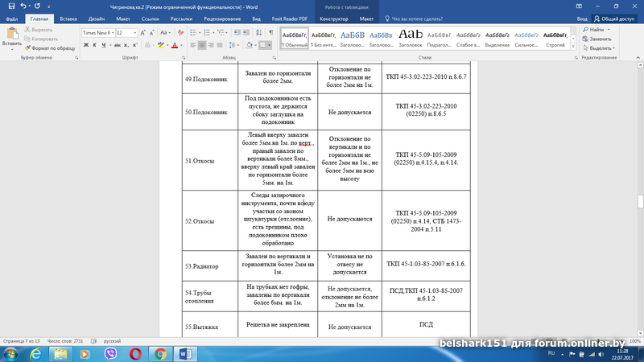The height and width of the screenshot is (362, 644).
Task: Decrease font size with the shrink font icon
Action: (151, 32)
